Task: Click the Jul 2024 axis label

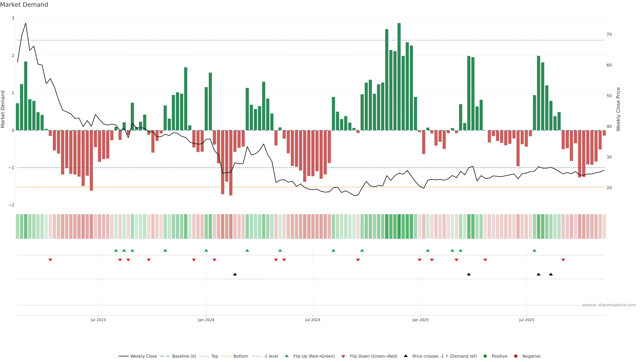Action: pyautogui.click(x=312, y=320)
